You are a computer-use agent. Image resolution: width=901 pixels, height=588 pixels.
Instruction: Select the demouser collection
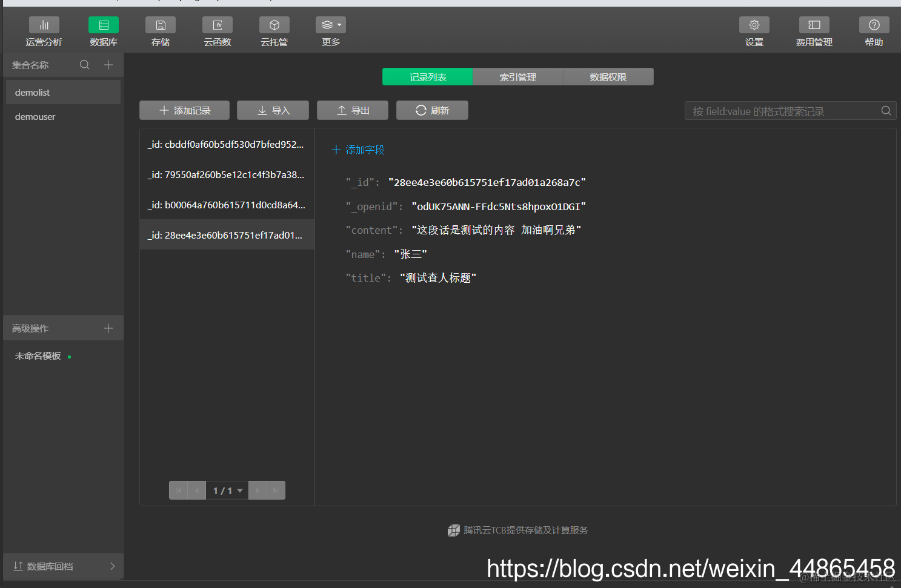63,116
